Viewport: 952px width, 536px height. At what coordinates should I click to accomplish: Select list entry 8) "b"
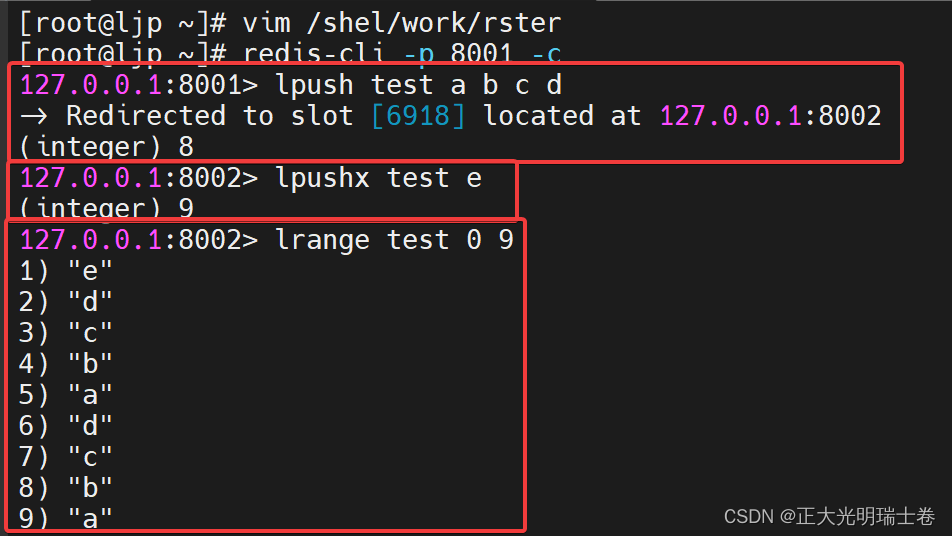tap(66, 487)
